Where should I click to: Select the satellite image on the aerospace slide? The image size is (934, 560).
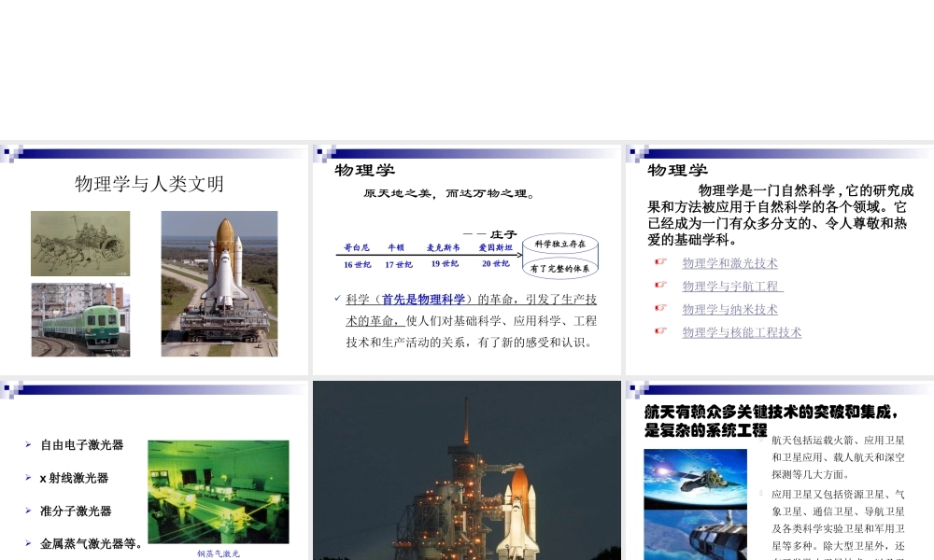696,504
